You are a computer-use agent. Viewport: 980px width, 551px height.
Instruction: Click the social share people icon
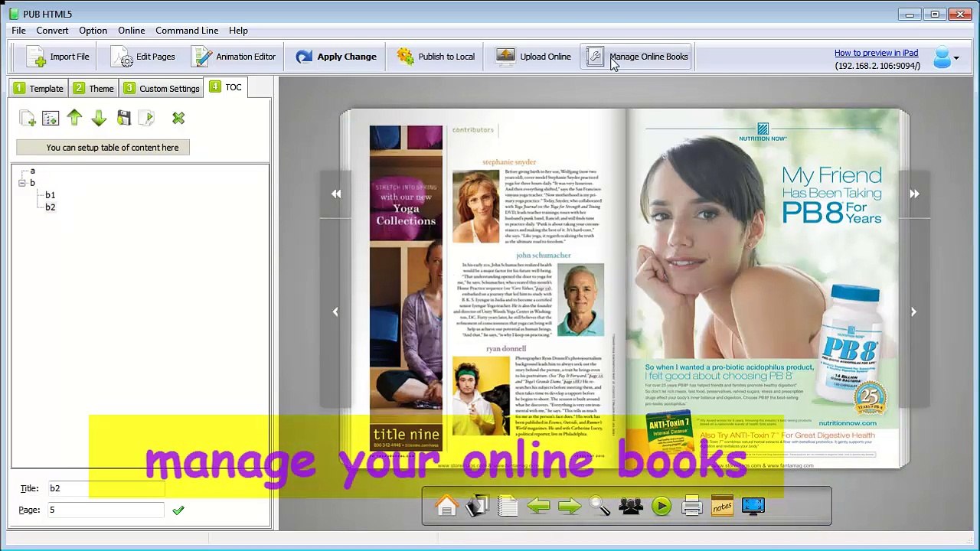(x=631, y=506)
